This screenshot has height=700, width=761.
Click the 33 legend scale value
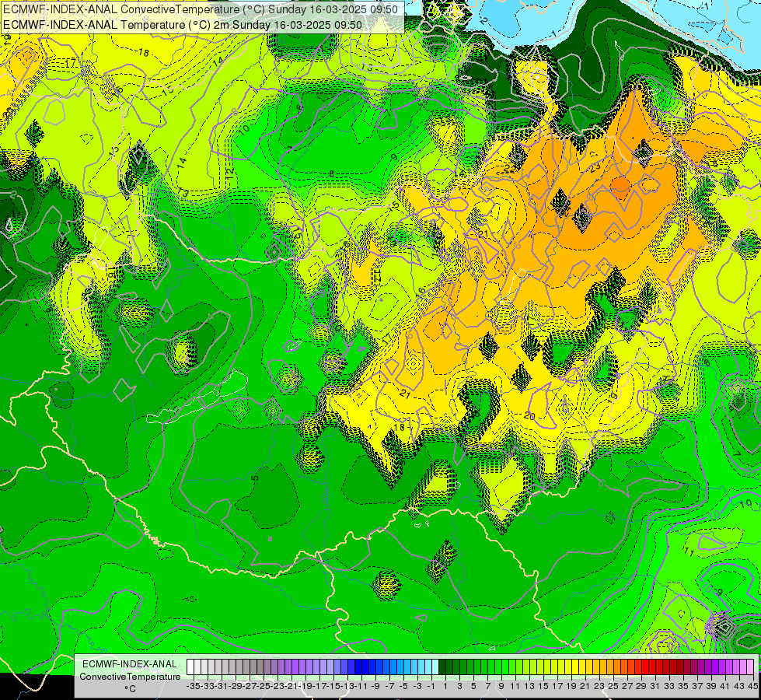(x=669, y=686)
